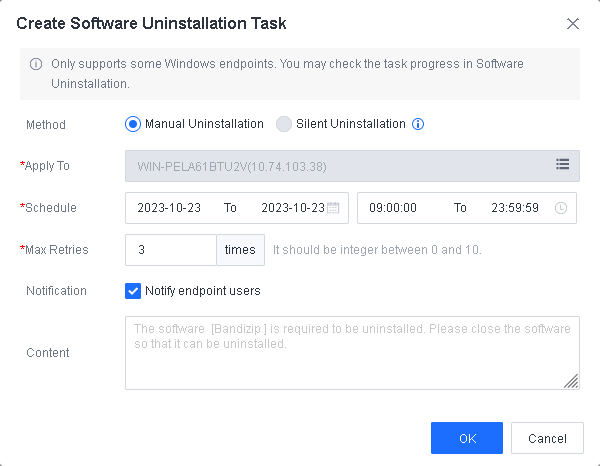Click the dialog title text
Viewport: 600px width, 466px height.
click(x=151, y=22)
